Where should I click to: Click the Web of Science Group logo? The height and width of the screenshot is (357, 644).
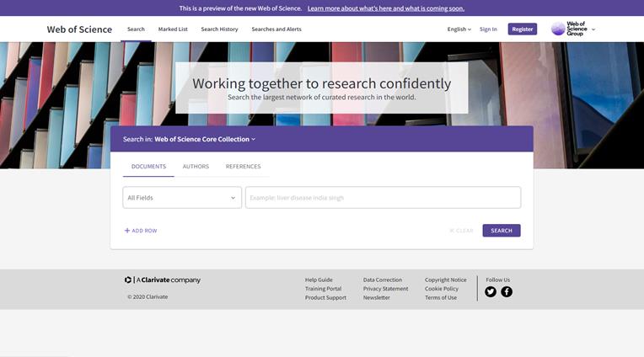click(x=569, y=29)
